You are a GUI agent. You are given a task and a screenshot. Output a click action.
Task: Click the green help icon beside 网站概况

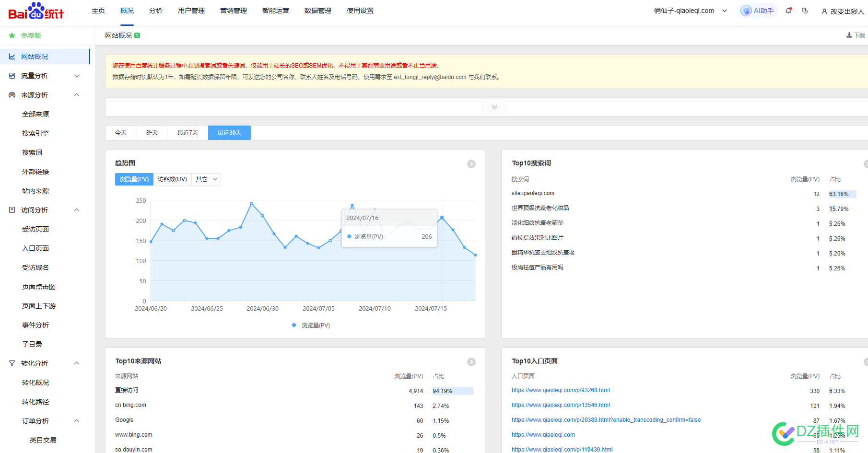point(137,35)
